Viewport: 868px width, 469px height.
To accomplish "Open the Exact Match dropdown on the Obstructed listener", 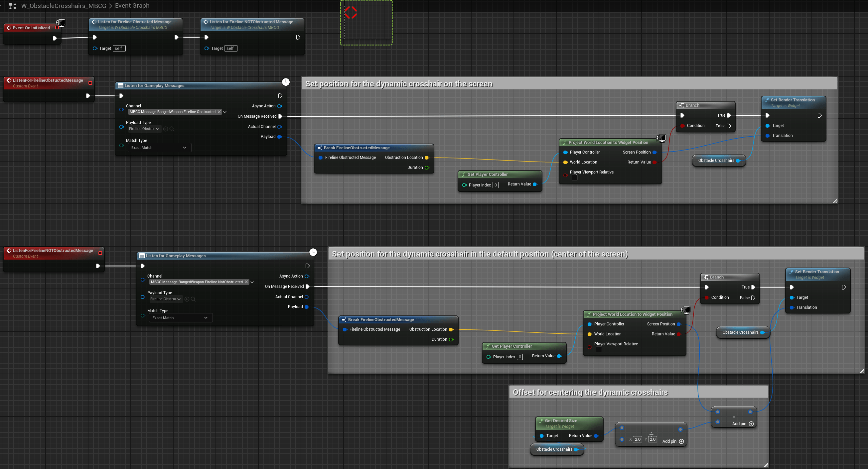I will click(x=159, y=148).
